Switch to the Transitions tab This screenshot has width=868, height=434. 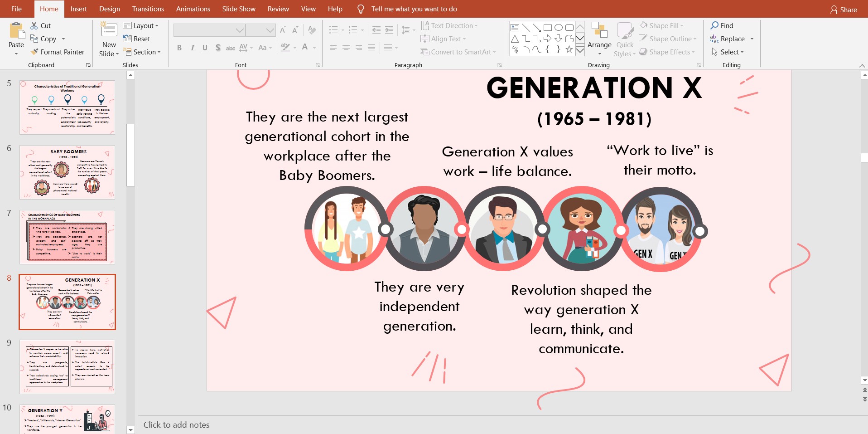(148, 9)
